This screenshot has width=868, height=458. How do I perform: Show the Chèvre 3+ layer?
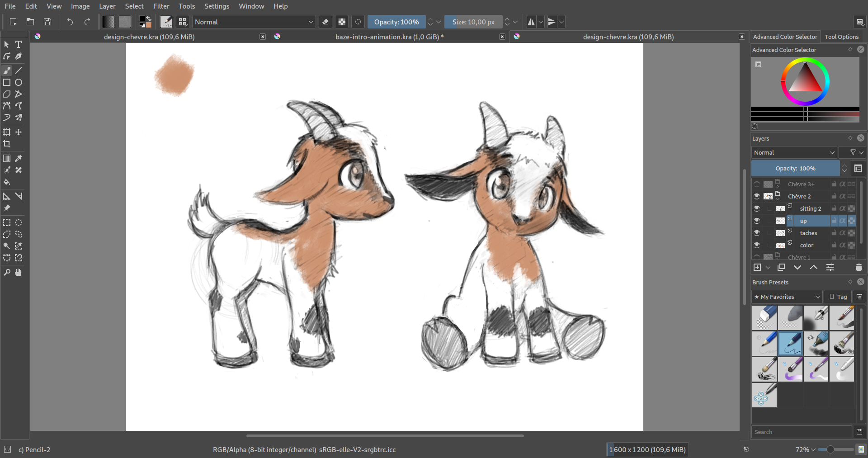pos(756,184)
